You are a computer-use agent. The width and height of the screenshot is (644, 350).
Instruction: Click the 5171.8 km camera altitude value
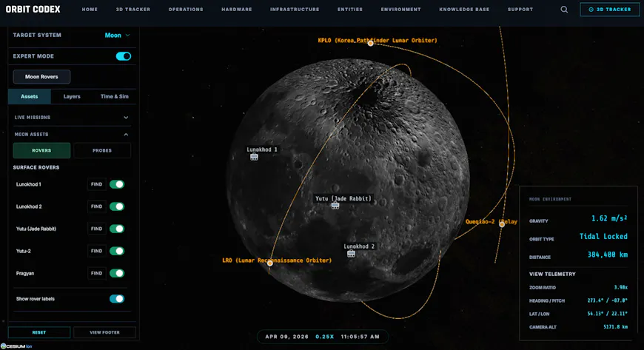click(615, 327)
